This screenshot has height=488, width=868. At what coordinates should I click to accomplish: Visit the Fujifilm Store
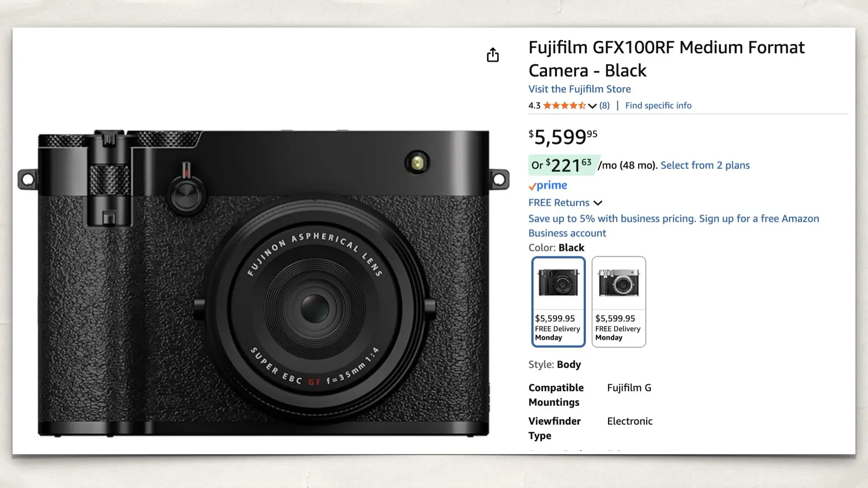tap(579, 89)
